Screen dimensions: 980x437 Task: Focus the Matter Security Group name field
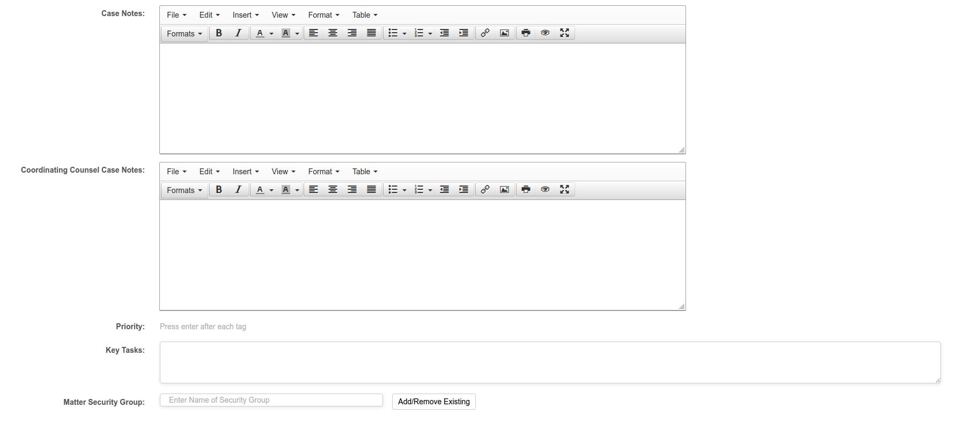point(271,400)
